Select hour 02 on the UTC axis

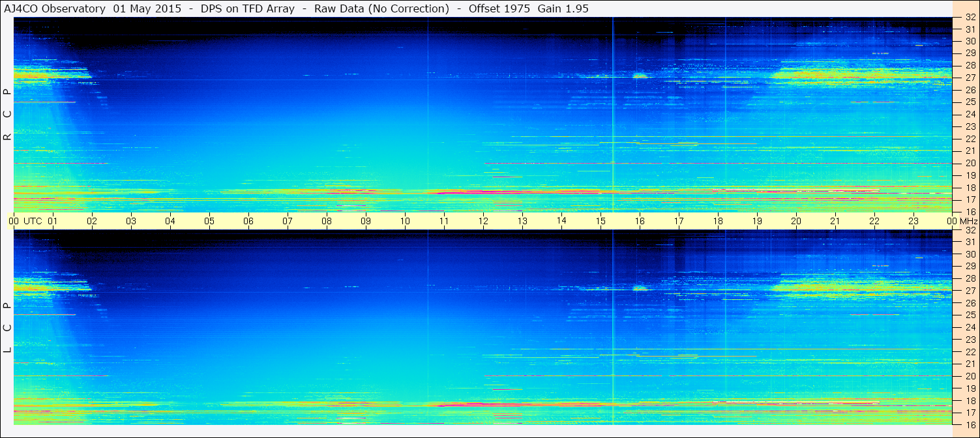click(x=92, y=221)
